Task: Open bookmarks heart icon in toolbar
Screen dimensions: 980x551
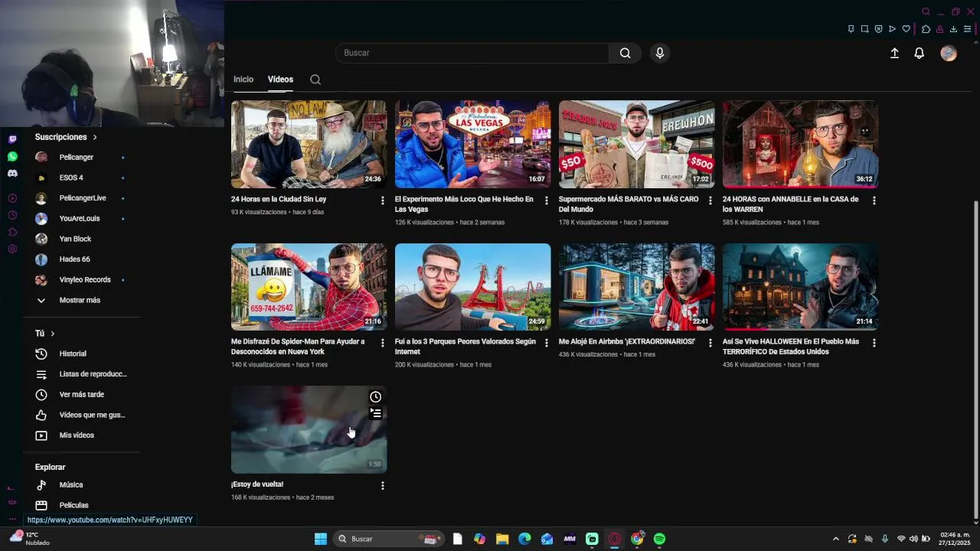Action: 906,29
